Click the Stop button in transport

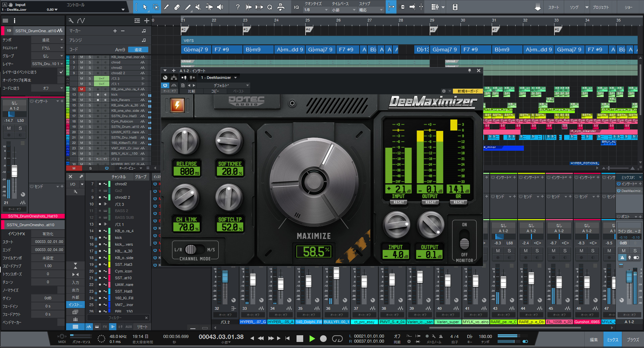click(300, 339)
